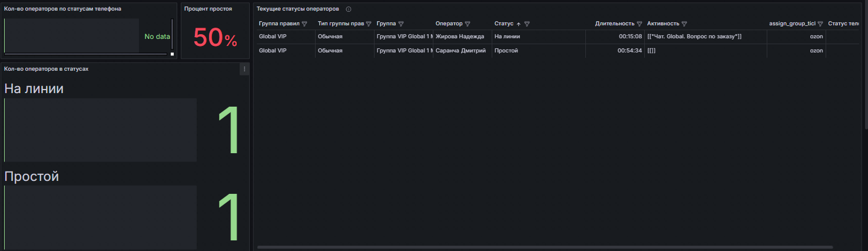Open filter for Активность column
This screenshot has height=251, width=868.
coord(684,24)
